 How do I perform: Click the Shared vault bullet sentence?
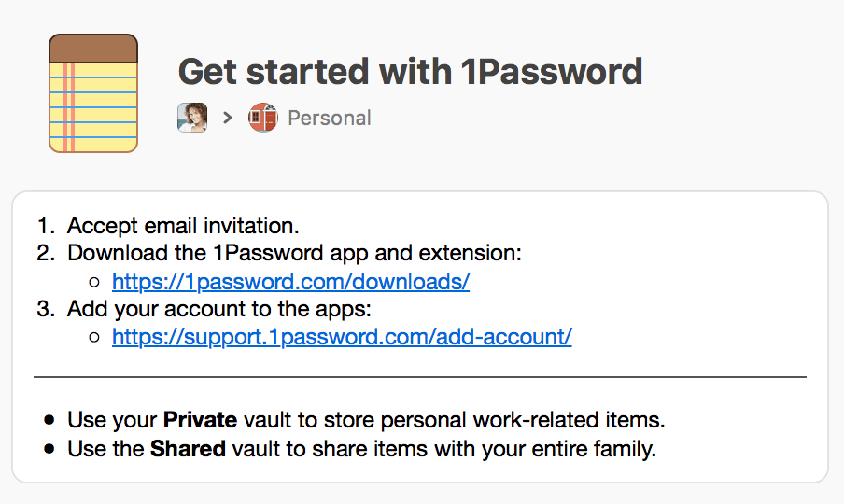coord(361,449)
